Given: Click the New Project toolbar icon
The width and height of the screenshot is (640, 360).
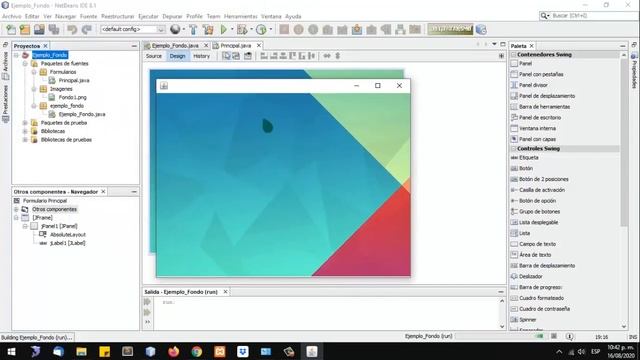Looking at the screenshot, I should coord(25,29).
